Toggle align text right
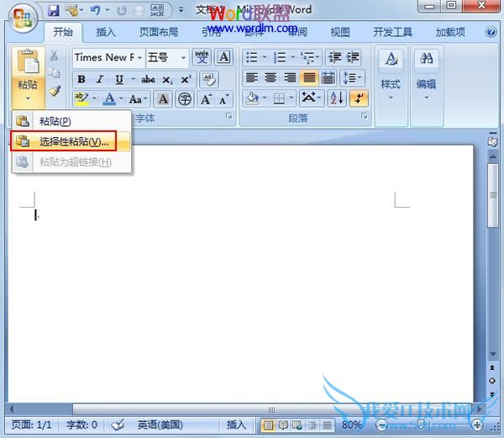This screenshot has width=504, height=438. pos(290,78)
